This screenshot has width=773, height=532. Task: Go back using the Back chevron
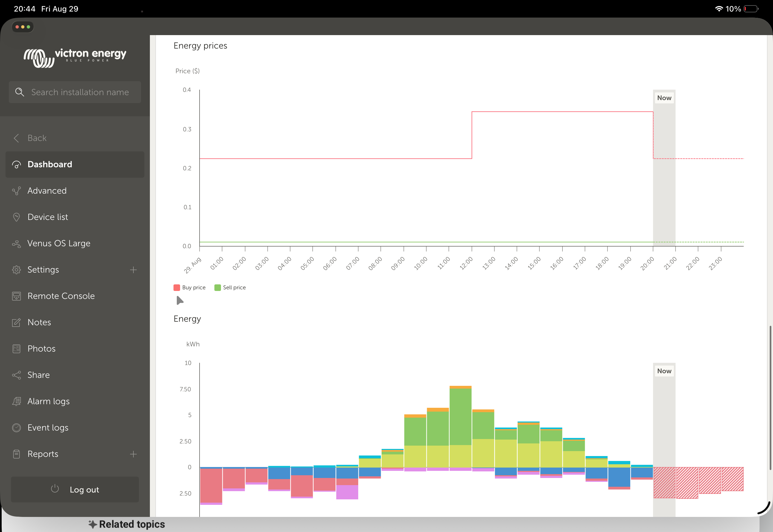coord(16,138)
